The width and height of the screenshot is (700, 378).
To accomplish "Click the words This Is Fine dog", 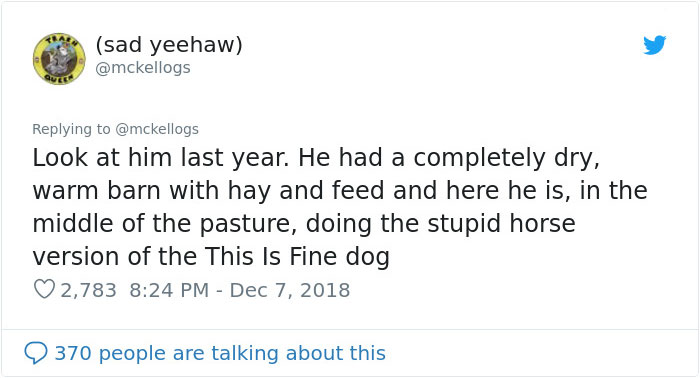I will click(297, 257).
